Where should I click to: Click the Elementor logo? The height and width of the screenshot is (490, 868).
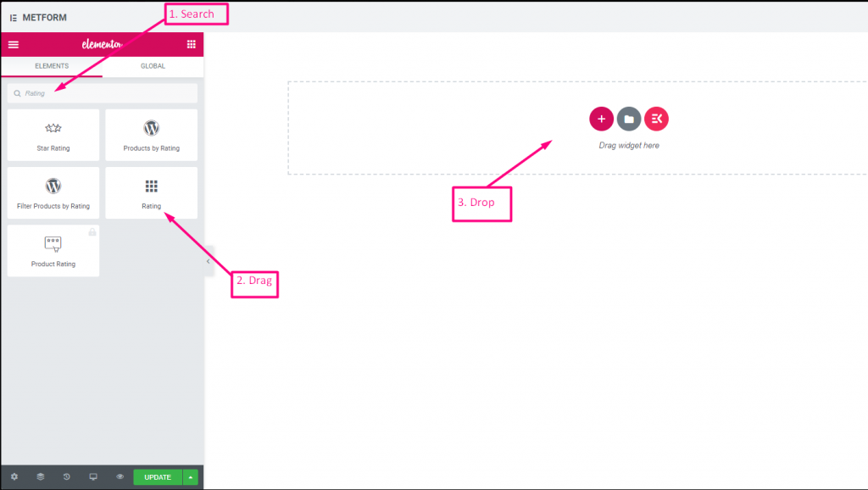point(102,44)
